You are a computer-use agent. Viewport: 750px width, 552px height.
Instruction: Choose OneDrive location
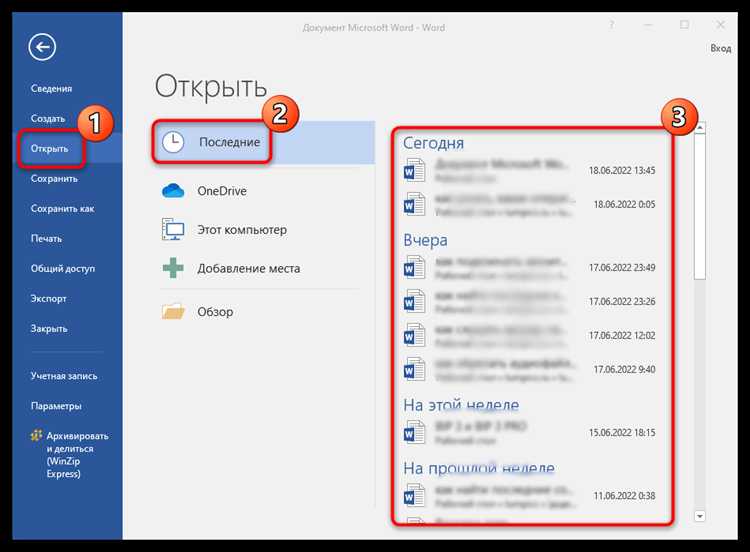click(222, 191)
